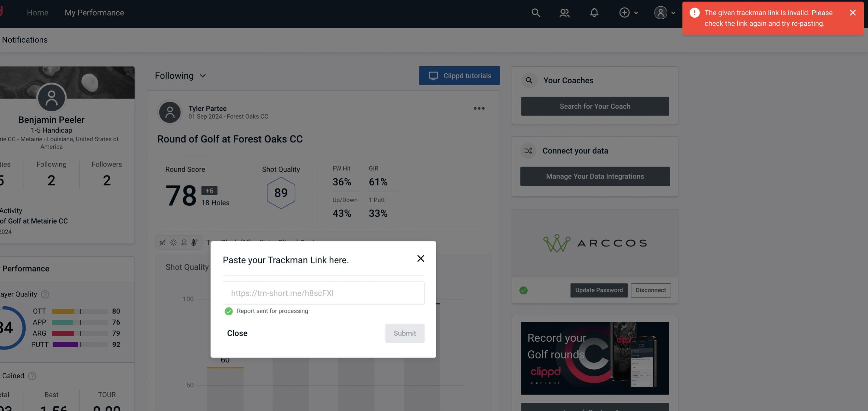This screenshot has height=411, width=868.
Task: Click the notifications bell icon
Action: click(595, 12)
